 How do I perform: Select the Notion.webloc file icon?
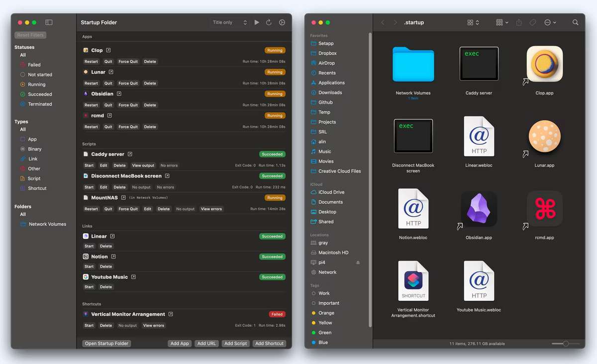click(x=413, y=208)
